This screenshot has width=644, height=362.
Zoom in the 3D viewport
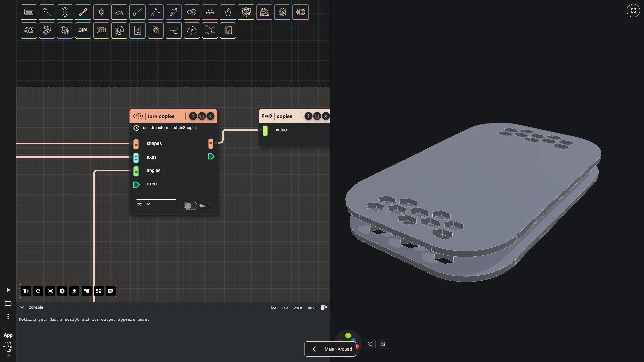click(383, 344)
